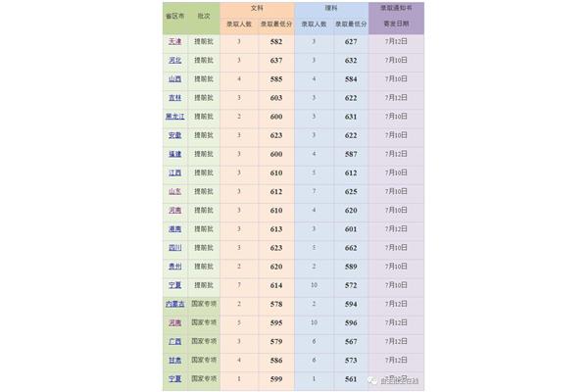Select 广西's 理科 minimum score 567
The width and height of the screenshot is (588, 392).
click(x=351, y=342)
